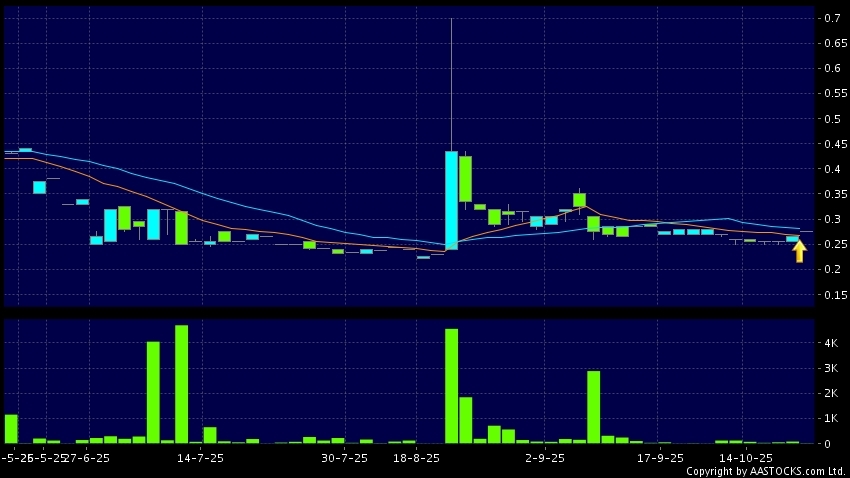Click the 0.45 price axis label
Viewport: 850px width, 478px height.
click(x=834, y=144)
